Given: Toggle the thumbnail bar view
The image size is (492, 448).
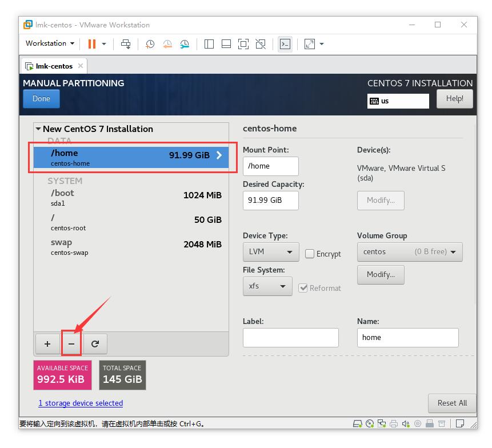Looking at the screenshot, I should 226,44.
